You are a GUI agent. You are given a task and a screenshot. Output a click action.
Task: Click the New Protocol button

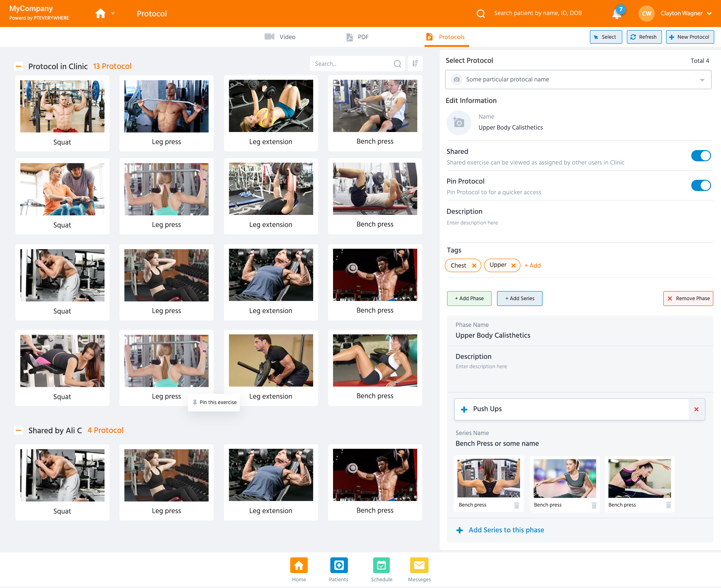689,37
